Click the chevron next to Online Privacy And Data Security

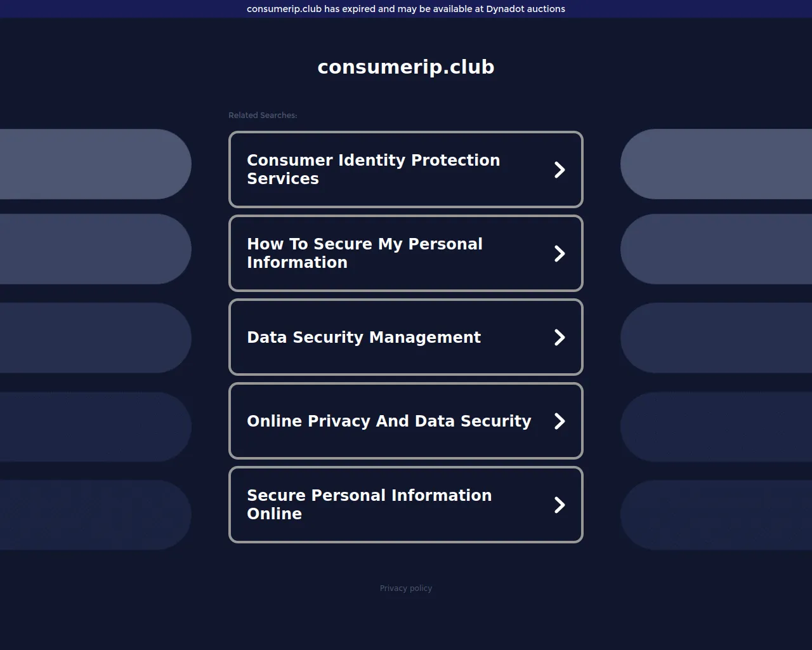pos(560,421)
